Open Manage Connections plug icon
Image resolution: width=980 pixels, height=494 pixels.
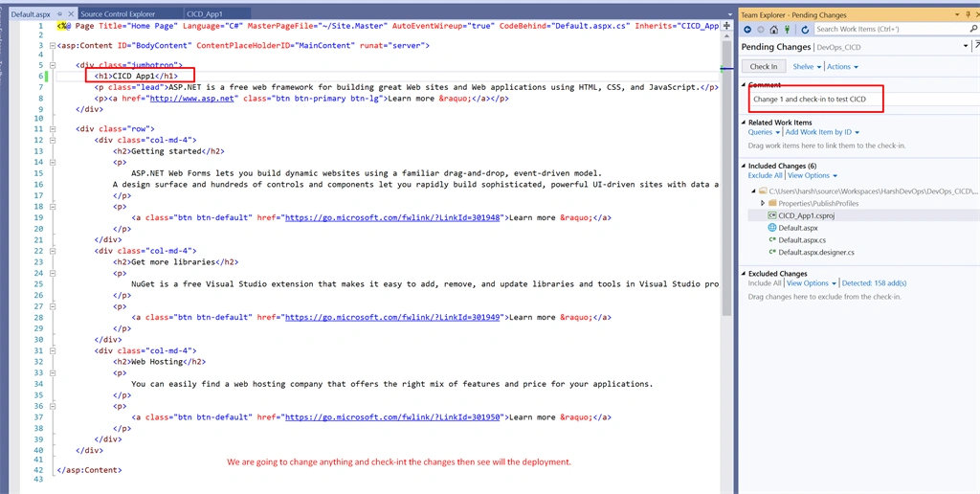(788, 30)
